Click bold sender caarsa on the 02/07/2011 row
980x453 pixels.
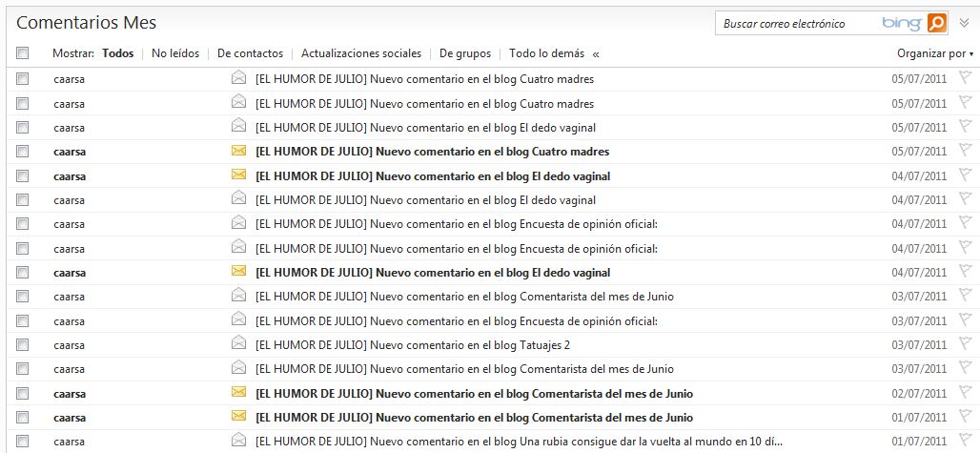coord(70,394)
